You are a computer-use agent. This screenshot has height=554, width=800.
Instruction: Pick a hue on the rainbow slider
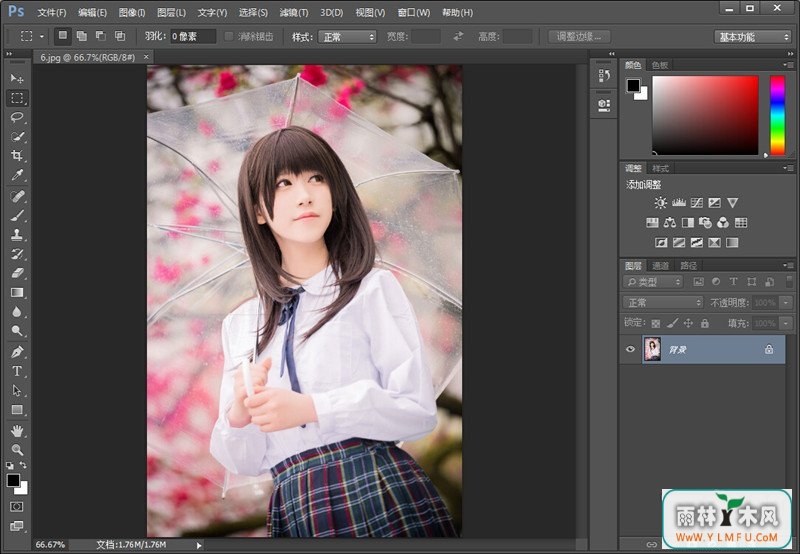pyautogui.click(x=778, y=115)
